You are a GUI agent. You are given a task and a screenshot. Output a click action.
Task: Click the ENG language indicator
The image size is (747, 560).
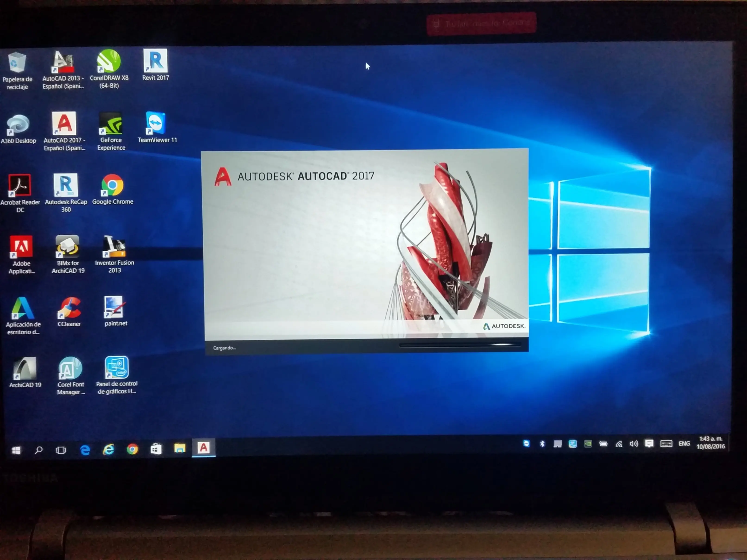pos(684,444)
